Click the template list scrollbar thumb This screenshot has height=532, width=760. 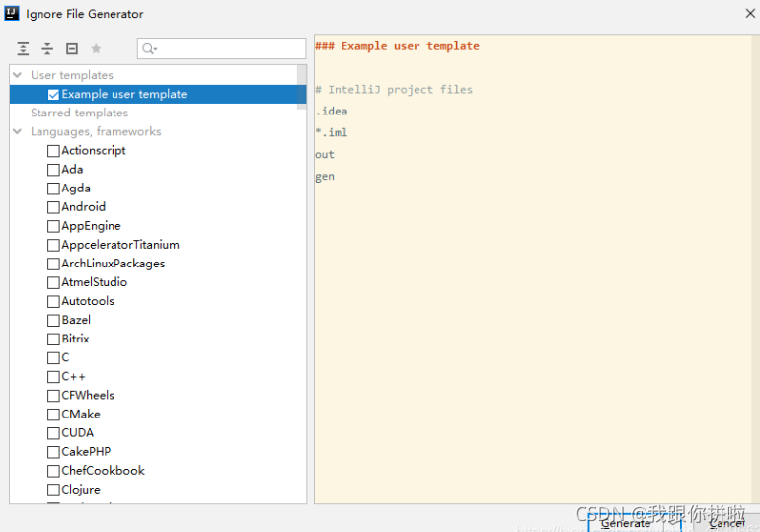point(301,87)
